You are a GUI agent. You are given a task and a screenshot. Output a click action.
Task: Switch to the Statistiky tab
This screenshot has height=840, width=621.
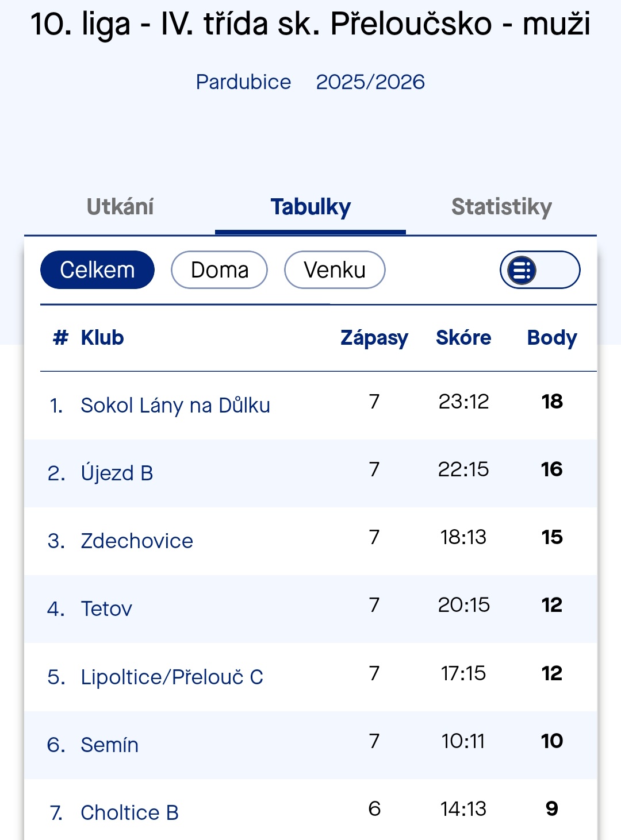[x=501, y=207]
